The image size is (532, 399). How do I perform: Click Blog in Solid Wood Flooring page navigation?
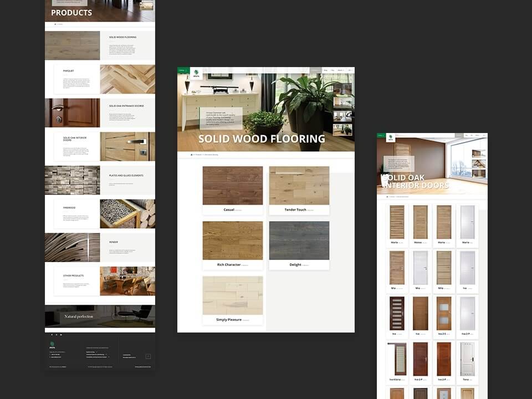(326, 70)
